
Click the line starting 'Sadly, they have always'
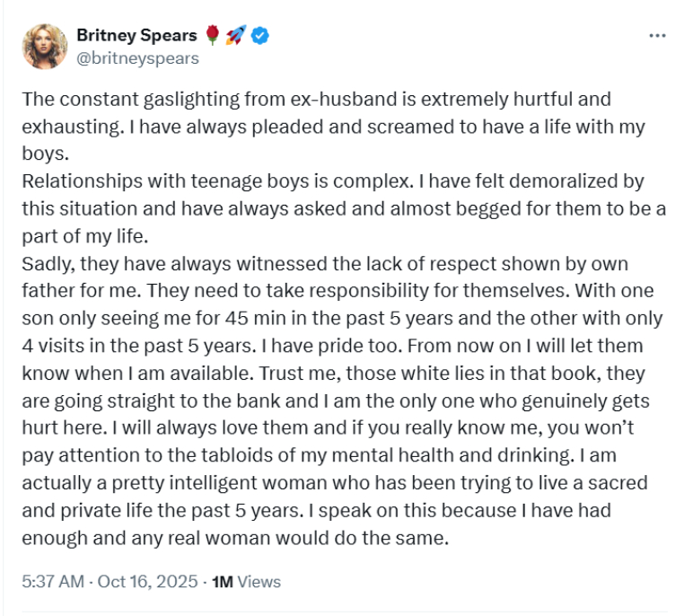pyautogui.click(x=325, y=264)
